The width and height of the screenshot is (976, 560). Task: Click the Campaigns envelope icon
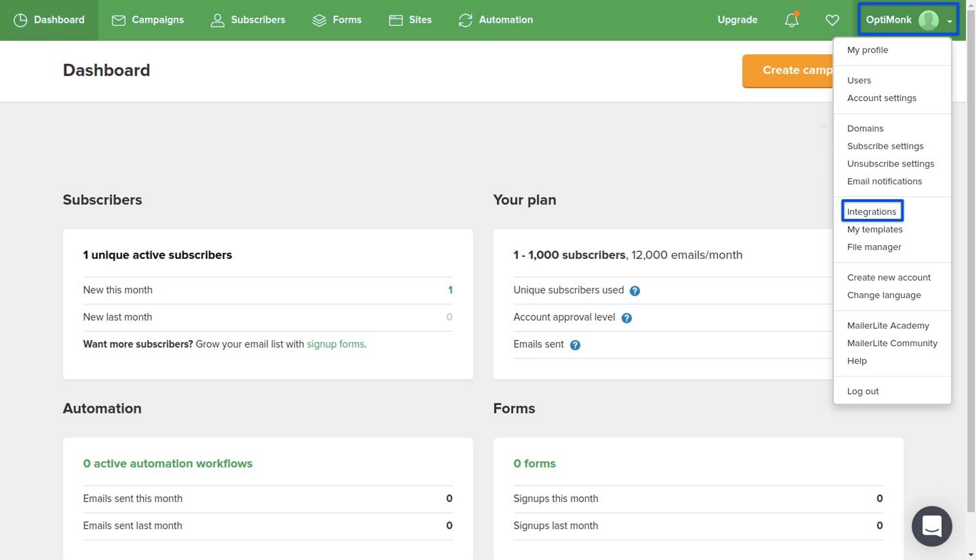pos(118,20)
